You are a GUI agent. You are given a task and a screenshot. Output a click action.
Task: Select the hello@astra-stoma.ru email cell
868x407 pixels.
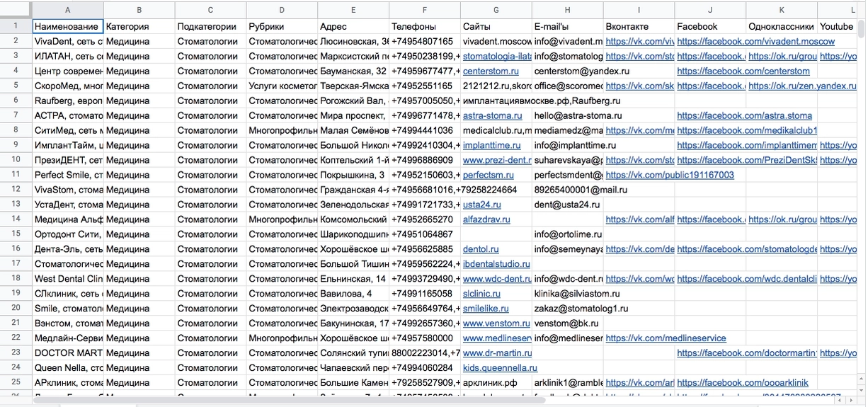[x=568, y=115]
